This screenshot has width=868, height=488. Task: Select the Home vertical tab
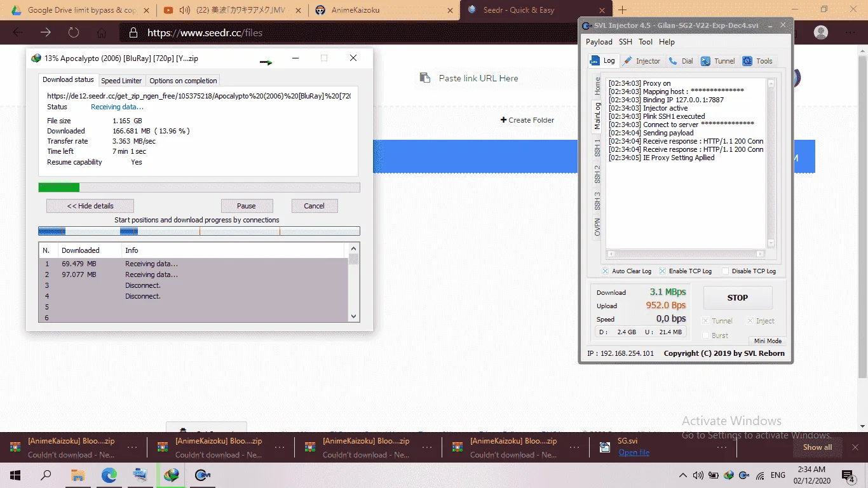click(x=597, y=86)
